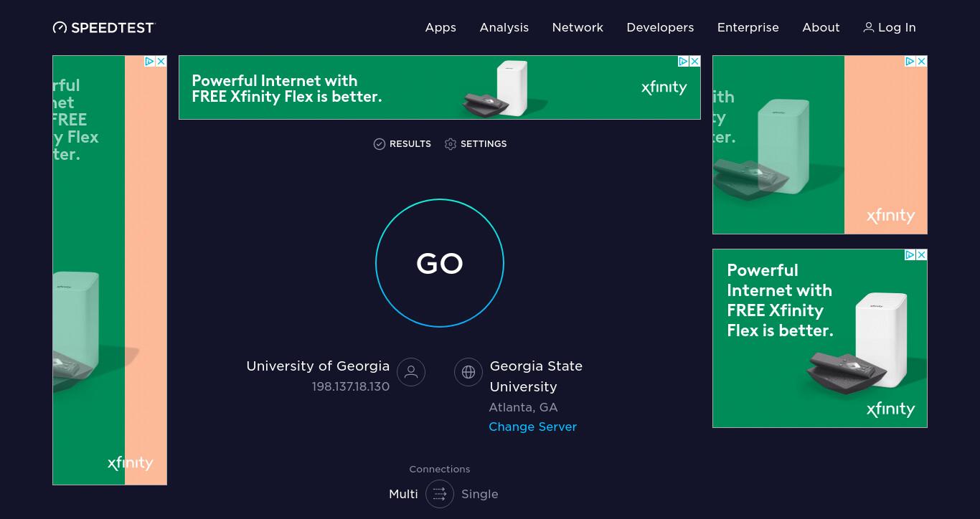Close the left sidebar Xfinity ad
980x519 pixels.
(161, 62)
